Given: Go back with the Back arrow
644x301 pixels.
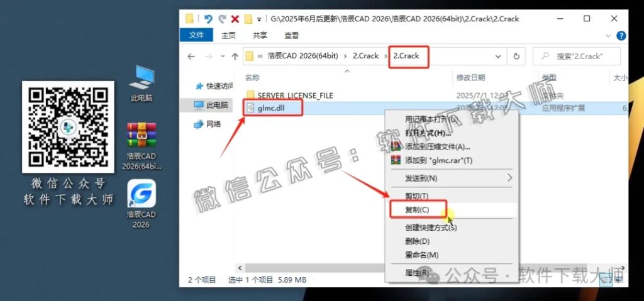Looking at the screenshot, I should click(191, 57).
